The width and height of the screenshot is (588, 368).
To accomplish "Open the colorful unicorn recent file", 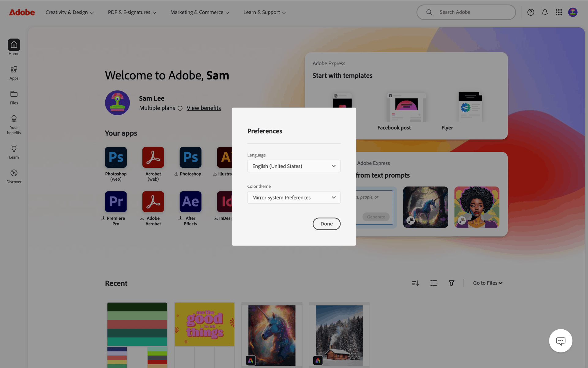I will click(x=272, y=335).
